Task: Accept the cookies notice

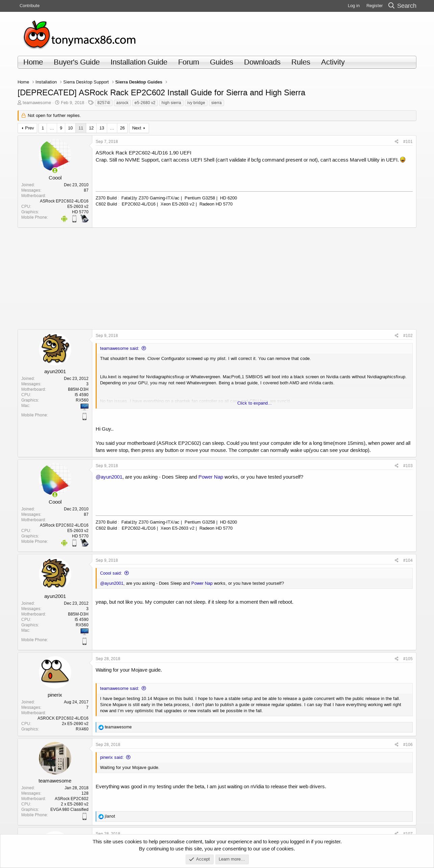Action: point(199,859)
